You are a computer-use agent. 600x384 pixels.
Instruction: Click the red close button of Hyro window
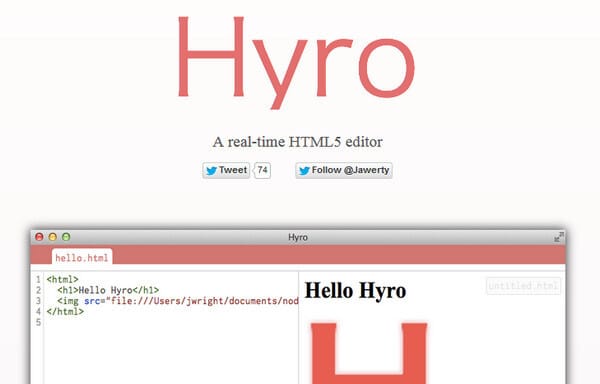tap(39, 237)
